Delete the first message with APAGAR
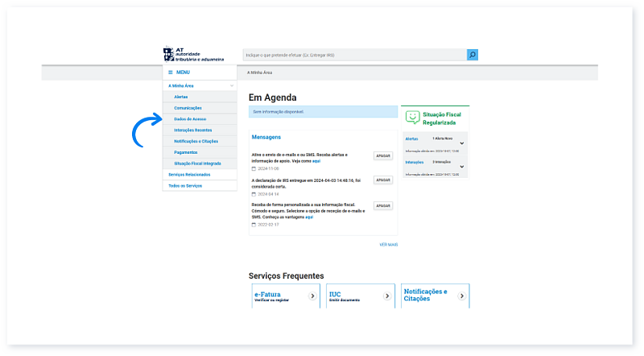Viewport: 644px width, 356px height. point(383,156)
